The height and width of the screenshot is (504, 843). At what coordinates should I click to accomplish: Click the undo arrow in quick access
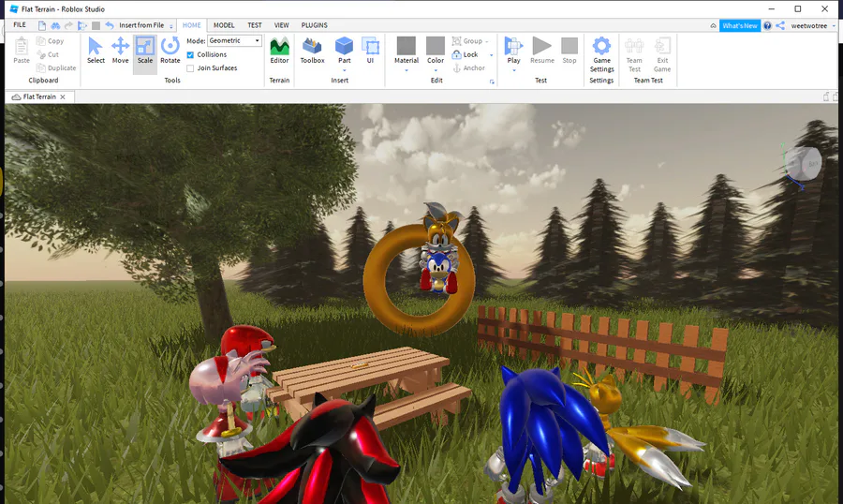tap(110, 25)
